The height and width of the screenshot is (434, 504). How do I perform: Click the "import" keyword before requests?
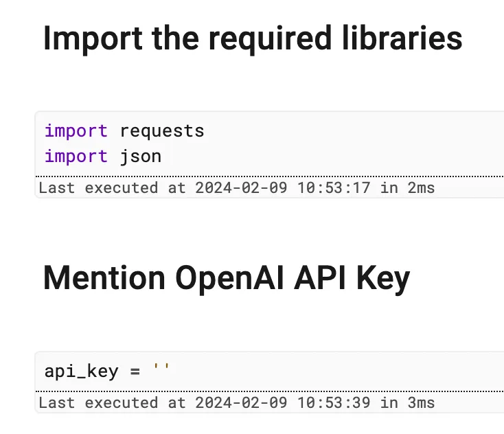click(x=76, y=130)
